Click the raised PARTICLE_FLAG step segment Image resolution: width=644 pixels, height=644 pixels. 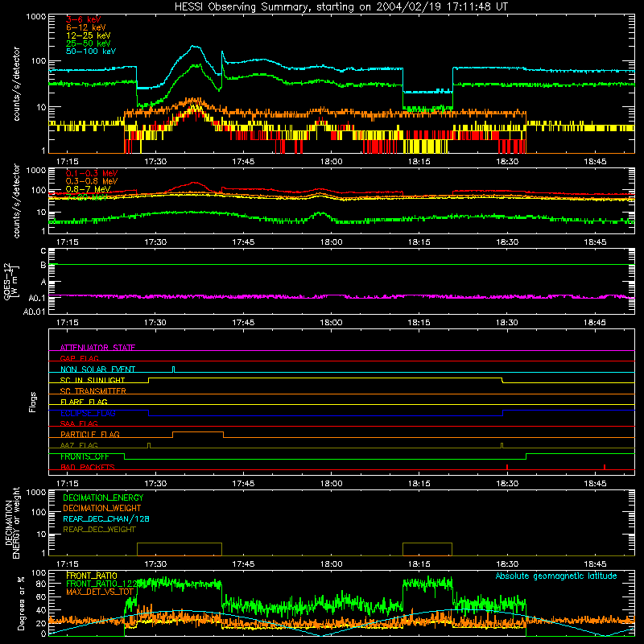(198, 432)
